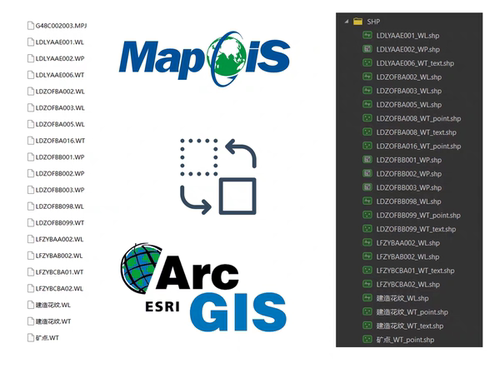Select the yellow SHP folder icon

tap(358, 21)
